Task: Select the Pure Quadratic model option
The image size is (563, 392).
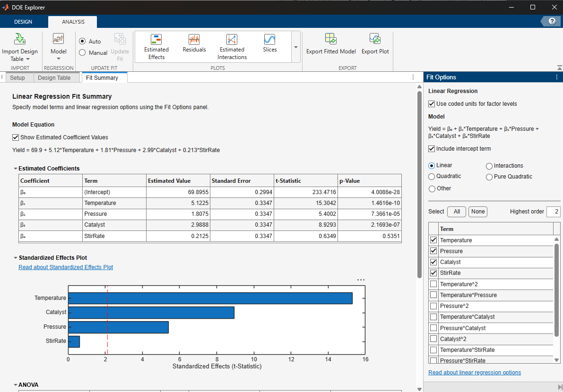Action: pyautogui.click(x=489, y=177)
